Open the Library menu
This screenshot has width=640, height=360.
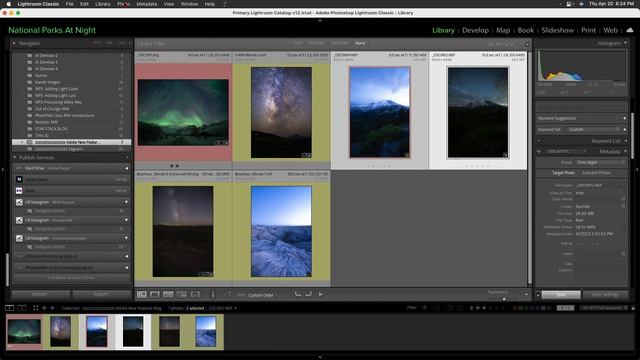tap(103, 4)
